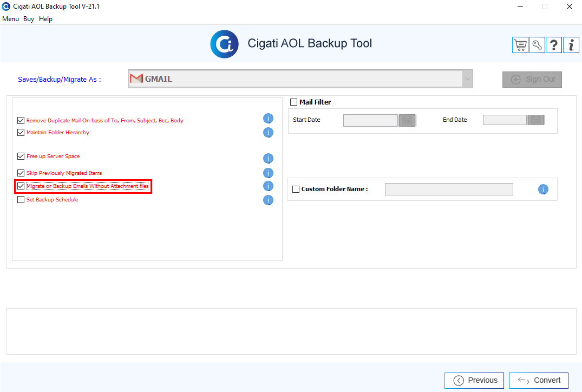The height and width of the screenshot is (392, 582).
Task: Click the Sign Out button
Action: coord(532,80)
